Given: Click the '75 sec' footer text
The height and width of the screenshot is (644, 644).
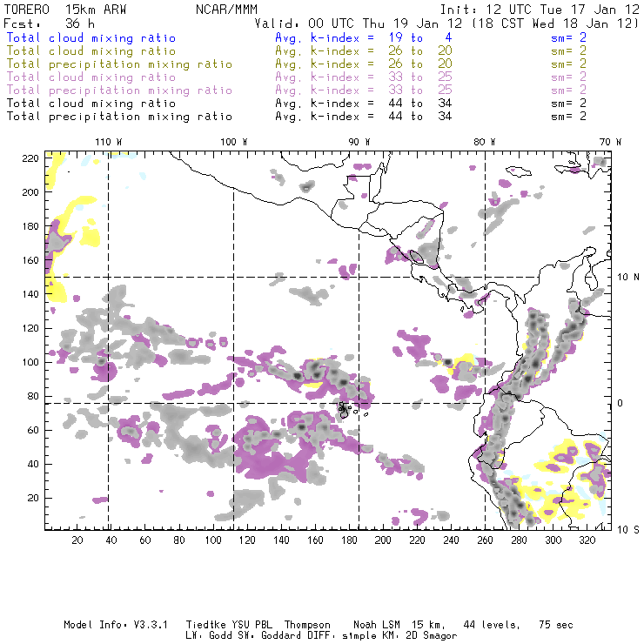Looking at the screenshot, I should (x=556, y=625).
